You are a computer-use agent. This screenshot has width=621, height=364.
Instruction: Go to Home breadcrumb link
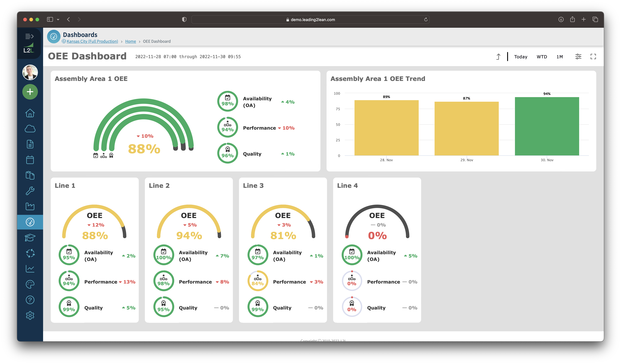click(x=130, y=41)
